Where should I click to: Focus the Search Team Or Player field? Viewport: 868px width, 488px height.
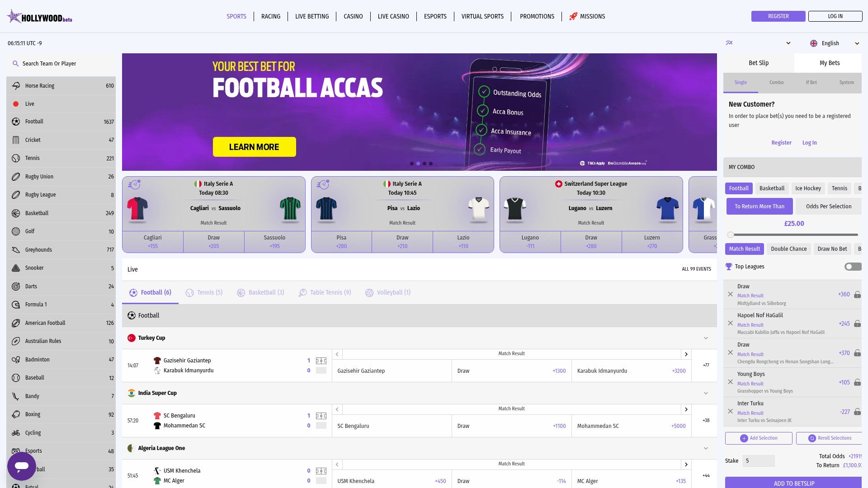pyautogui.click(x=61, y=64)
